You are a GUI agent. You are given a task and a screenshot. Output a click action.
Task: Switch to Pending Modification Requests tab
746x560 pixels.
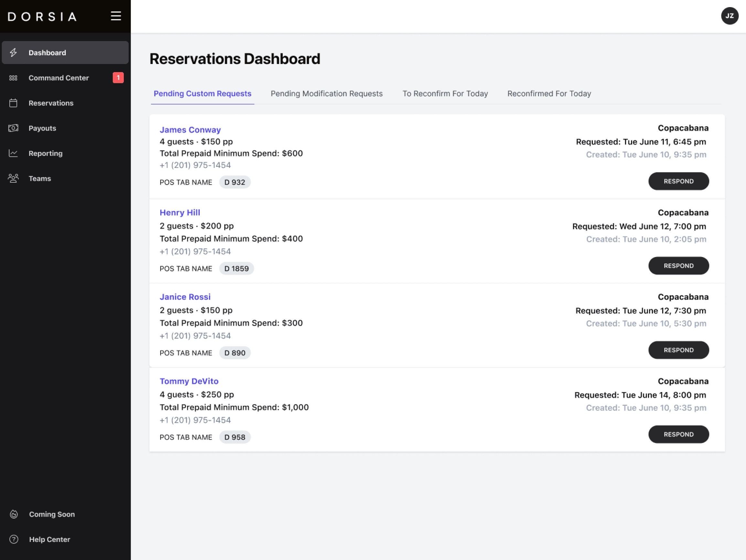tap(326, 93)
